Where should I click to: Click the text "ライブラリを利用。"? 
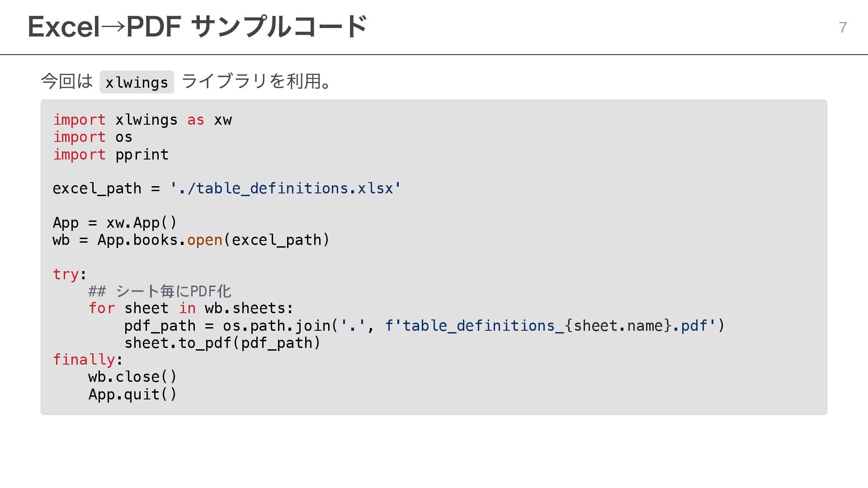tap(256, 81)
